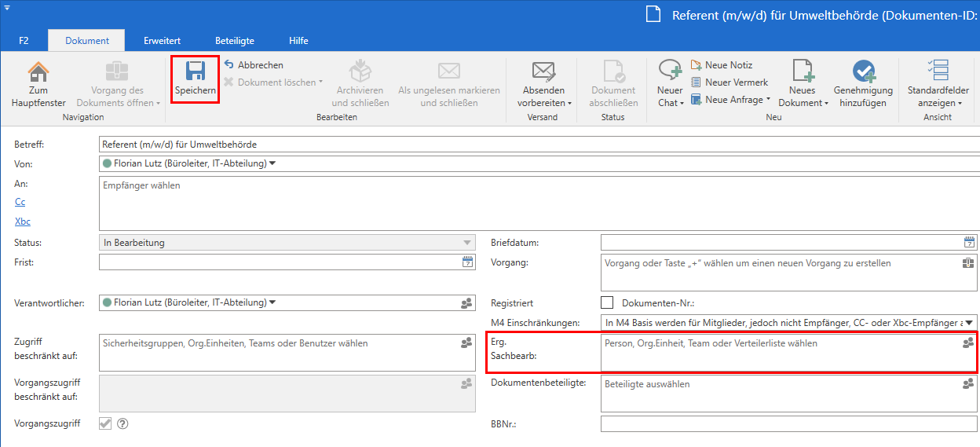The height and width of the screenshot is (447, 980).
Task: Expand M4 Einschränkungen dropdown
Action: tap(970, 322)
